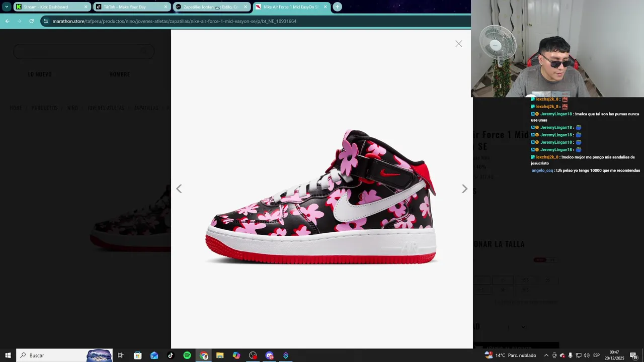
Task: Open the blue diamond taskbar app
Action: pyautogui.click(x=286, y=355)
